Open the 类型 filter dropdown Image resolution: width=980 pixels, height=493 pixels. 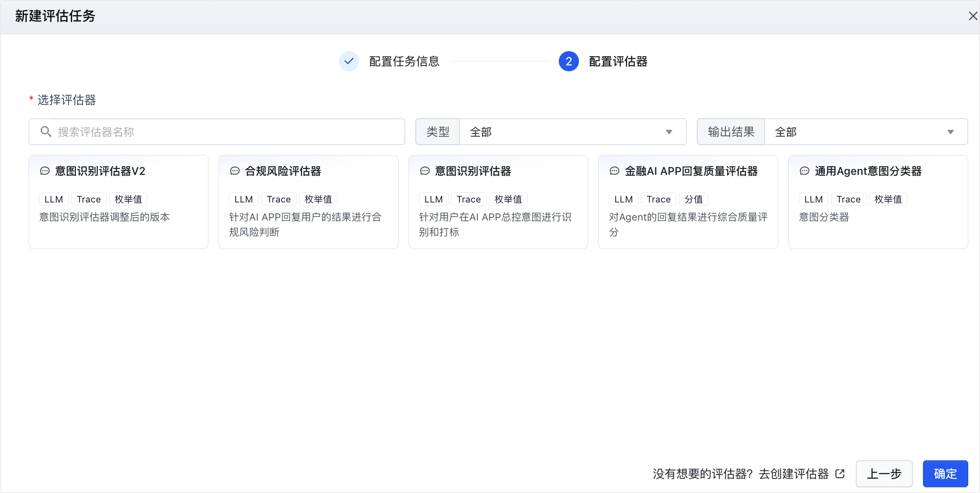pos(573,132)
